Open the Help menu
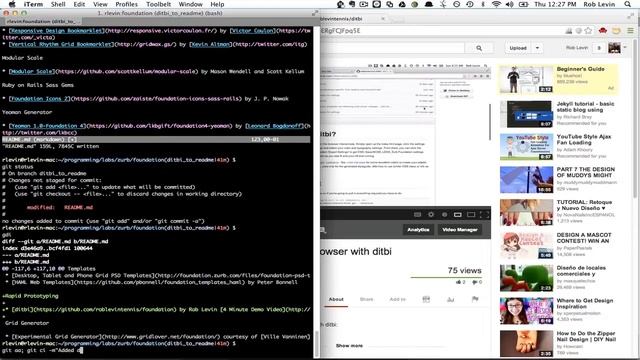The height and width of the screenshot is (360, 640). point(217,4)
